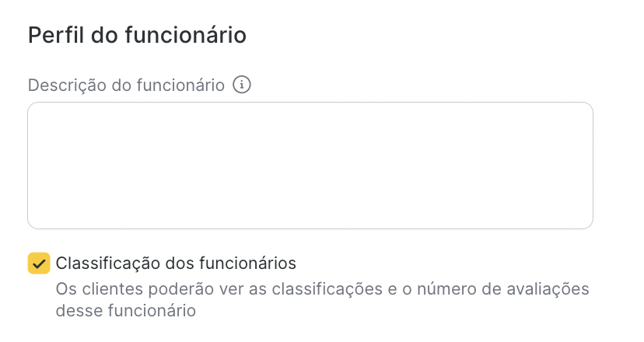Image resolution: width=644 pixels, height=342 pixels.
Task: Click inside the employee description text area
Action: pyautogui.click(x=310, y=166)
